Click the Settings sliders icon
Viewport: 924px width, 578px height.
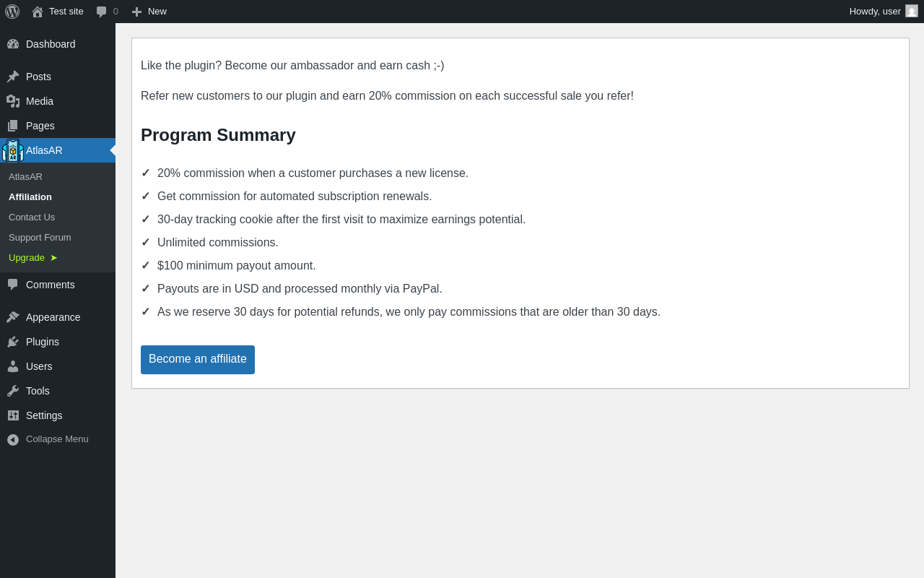pyautogui.click(x=13, y=415)
